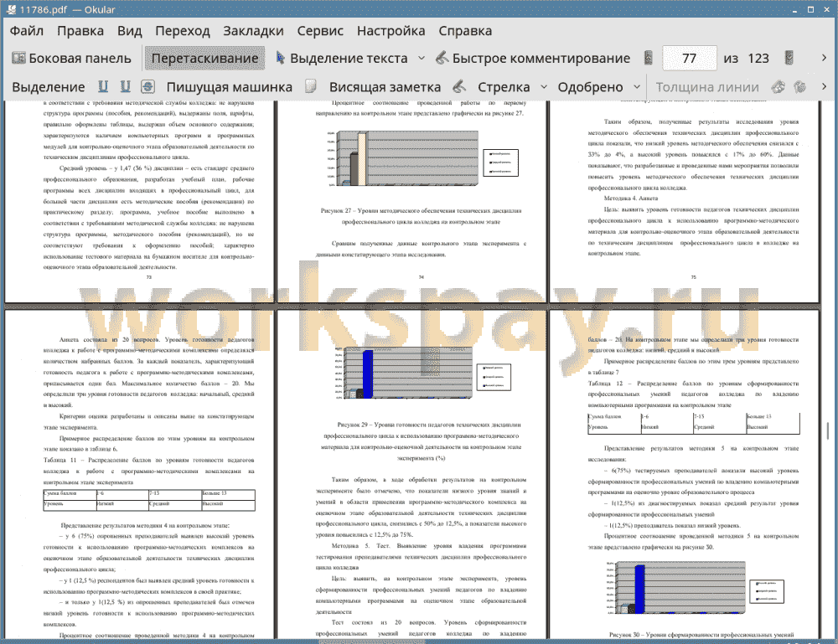Expand the Одобрено stamp dropdown
This screenshot has width=838, height=644.
click(x=637, y=87)
